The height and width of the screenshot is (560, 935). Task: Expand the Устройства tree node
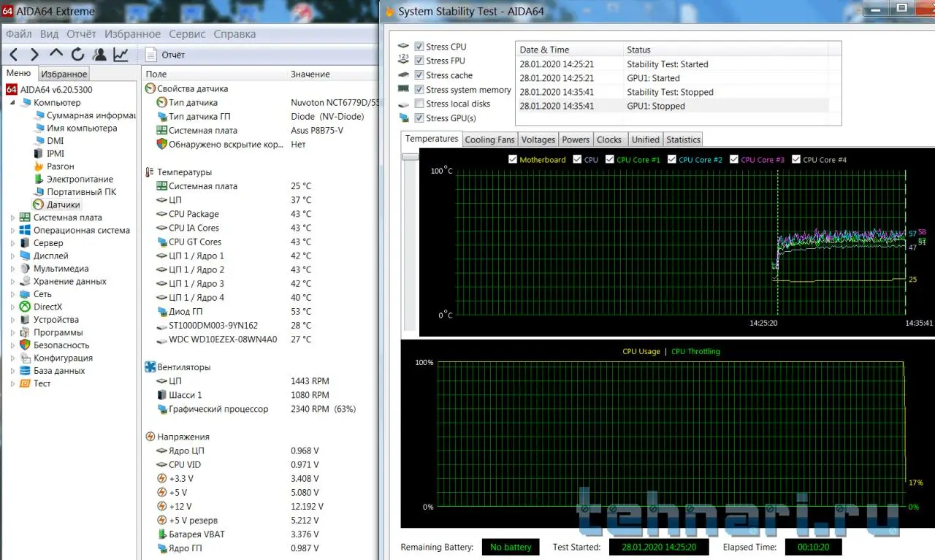[12, 320]
